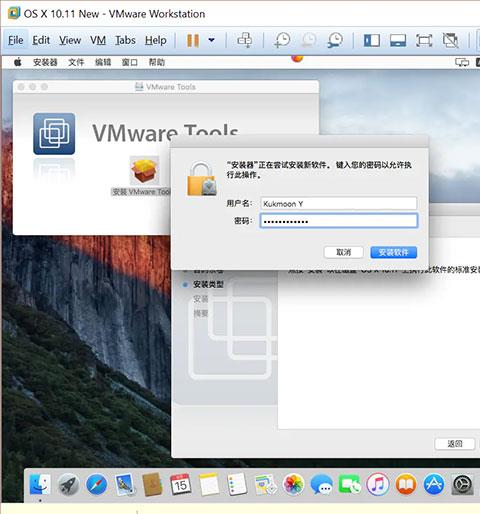
Task: Take a snapshot of the VM
Action: pyautogui.click(x=282, y=40)
